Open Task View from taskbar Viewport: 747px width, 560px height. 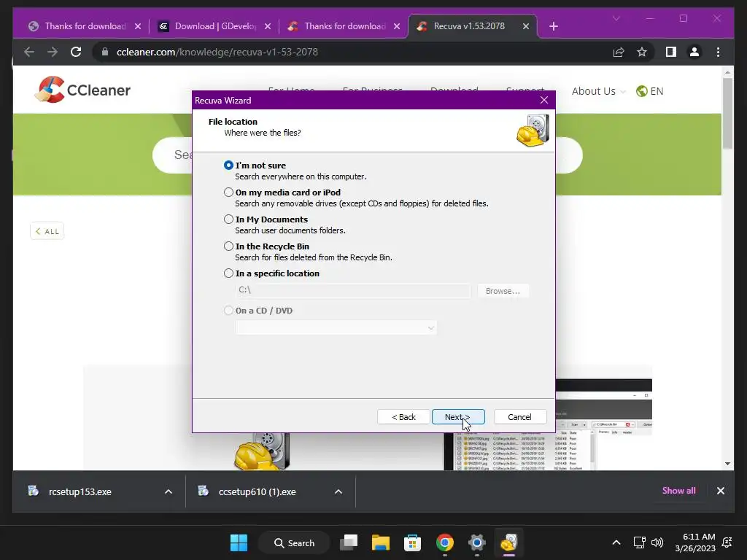pyautogui.click(x=349, y=542)
